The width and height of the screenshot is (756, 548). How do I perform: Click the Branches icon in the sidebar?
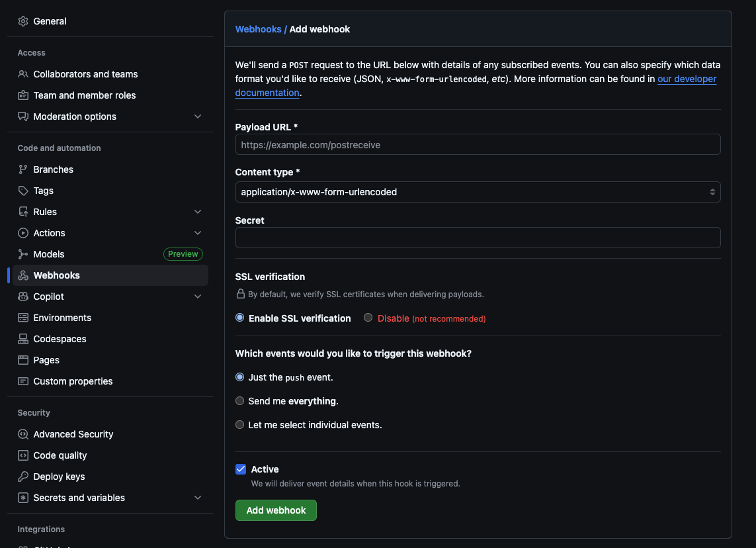click(22, 169)
